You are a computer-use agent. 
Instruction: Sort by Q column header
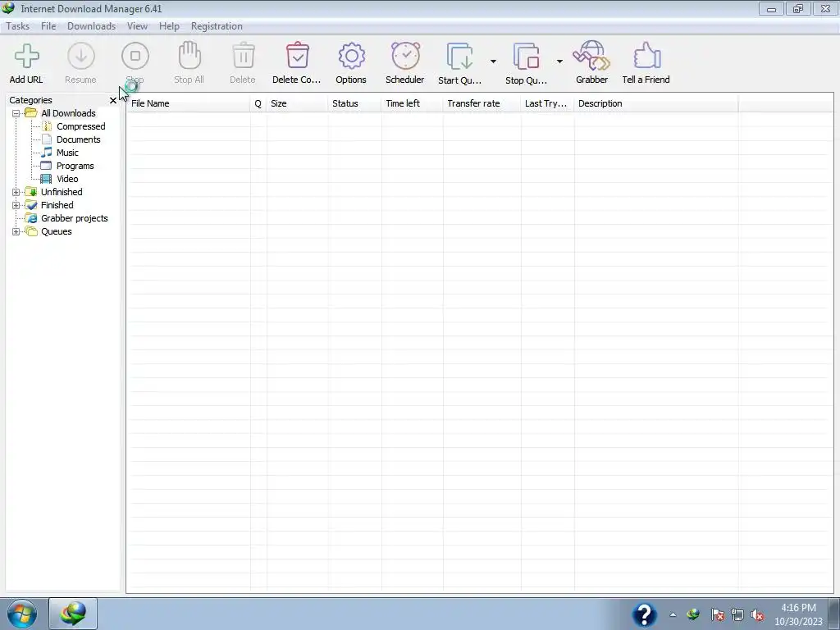pyautogui.click(x=258, y=103)
